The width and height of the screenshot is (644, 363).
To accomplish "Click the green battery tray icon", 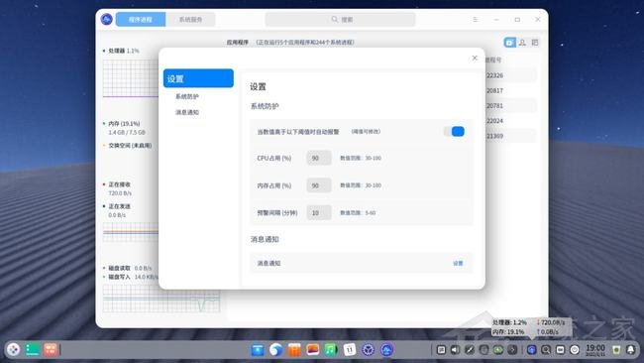I will click(498, 350).
